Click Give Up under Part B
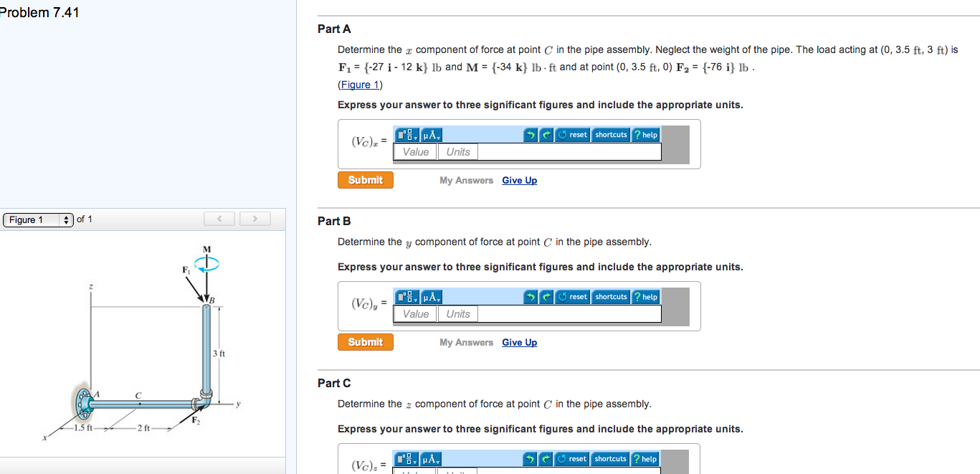 [519, 342]
